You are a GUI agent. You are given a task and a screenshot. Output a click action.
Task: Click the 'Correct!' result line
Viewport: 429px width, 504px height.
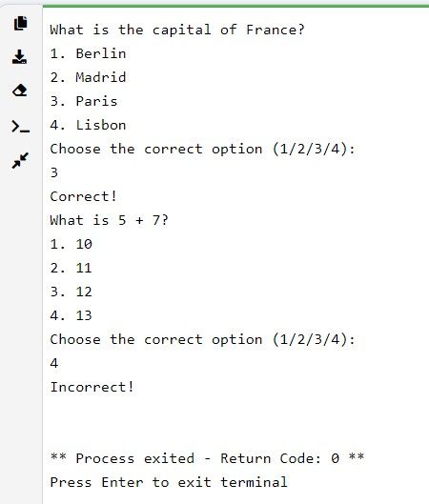[84, 196]
